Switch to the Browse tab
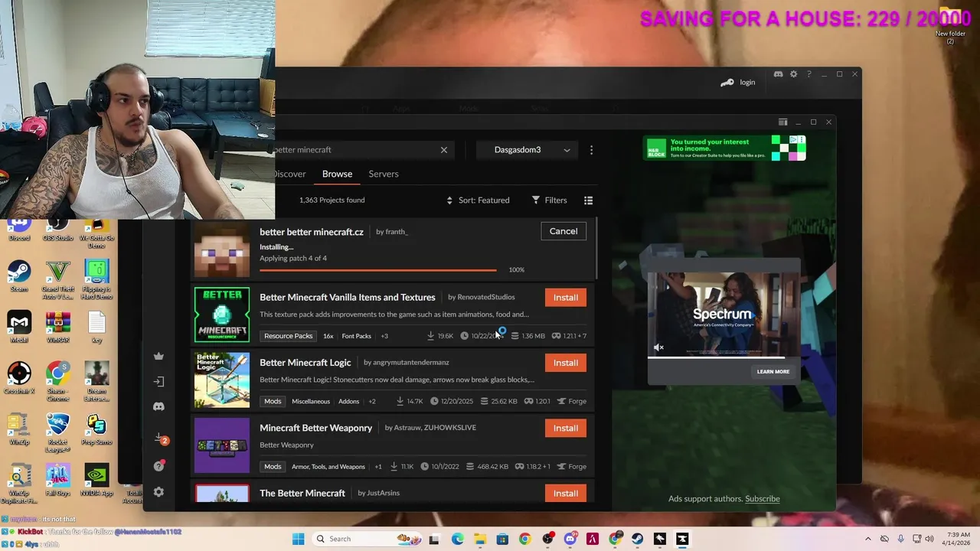This screenshot has height=551, width=980. (x=337, y=174)
